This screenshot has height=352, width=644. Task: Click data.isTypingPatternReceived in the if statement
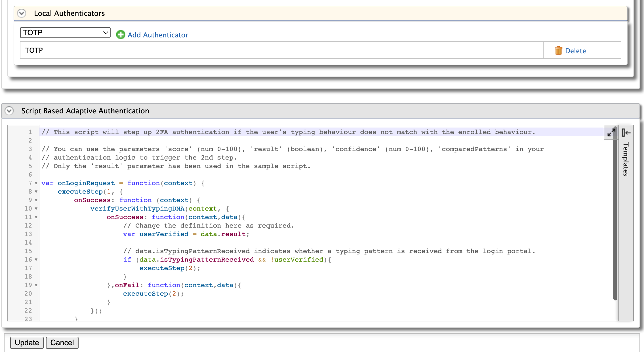(x=197, y=260)
